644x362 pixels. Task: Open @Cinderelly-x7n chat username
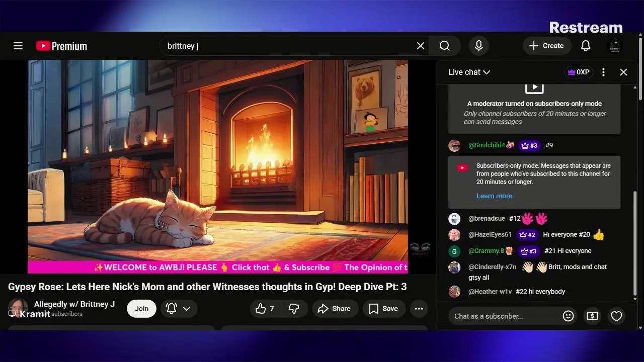pyautogui.click(x=492, y=266)
